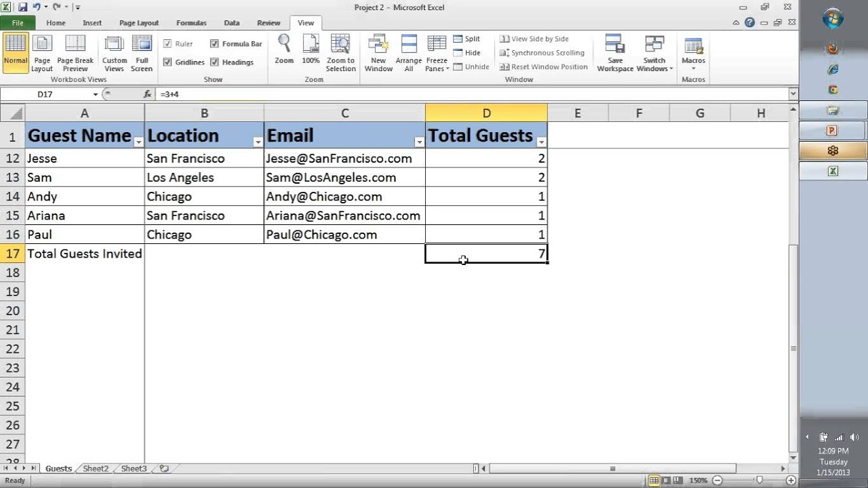Disable the Headings checkbox
The image size is (868, 488).
(214, 62)
